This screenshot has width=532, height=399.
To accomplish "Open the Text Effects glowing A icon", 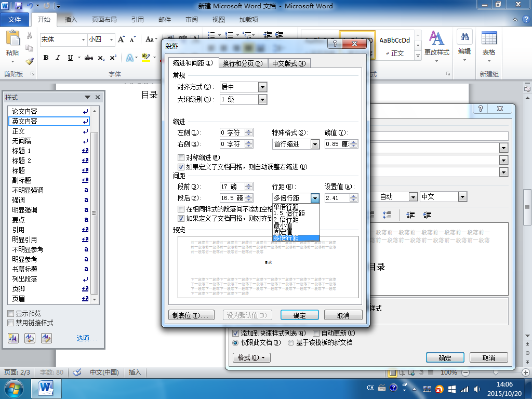I will (129, 58).
